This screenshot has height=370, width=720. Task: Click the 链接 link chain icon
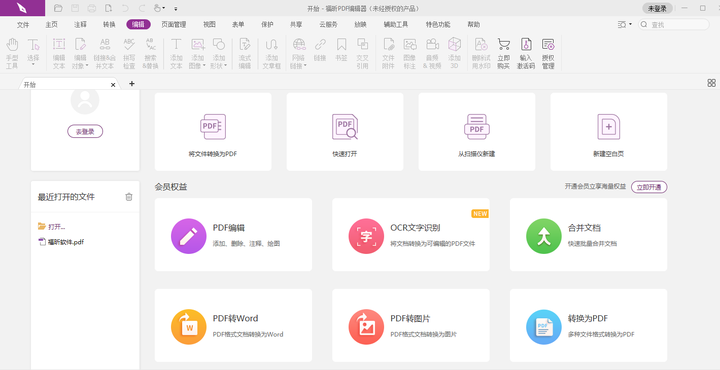coord(320,45)
